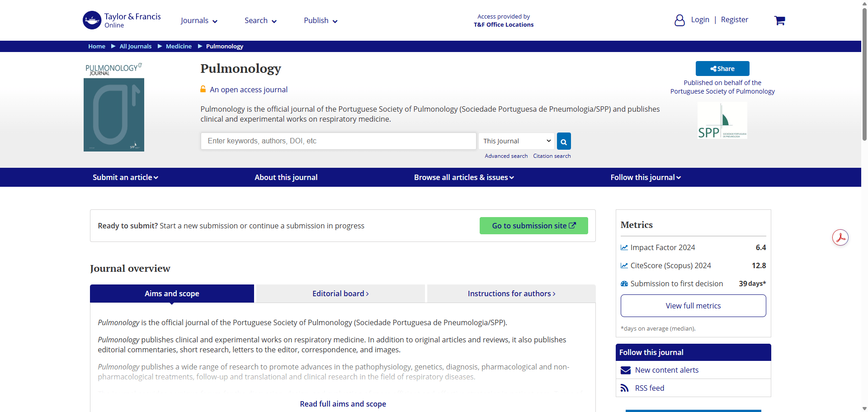The width and height of the screenshot is (868, 412).
Task: Expand the Search menu
Action: pos(261,21)
